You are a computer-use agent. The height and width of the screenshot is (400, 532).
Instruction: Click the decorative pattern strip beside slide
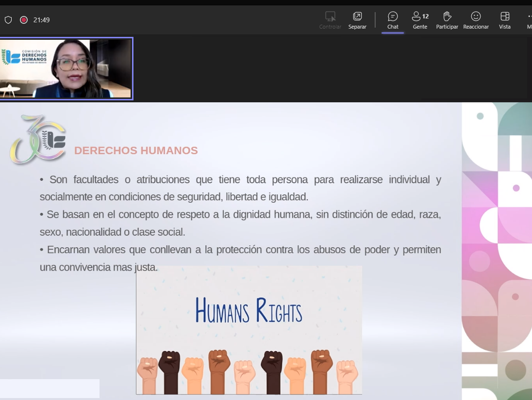click(x=497, y=251)
